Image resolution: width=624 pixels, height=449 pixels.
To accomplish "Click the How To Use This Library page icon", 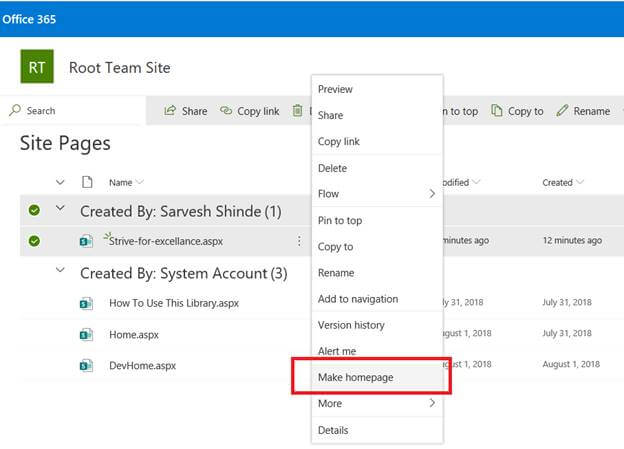I will click(x=86, y=303).
